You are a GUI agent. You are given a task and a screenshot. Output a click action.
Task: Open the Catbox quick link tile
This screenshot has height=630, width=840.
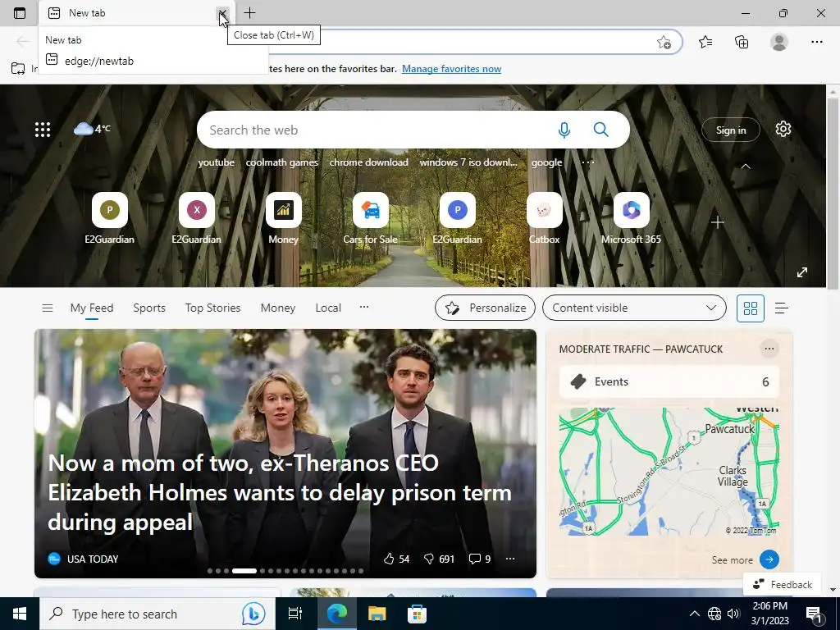tap(545, 218)
